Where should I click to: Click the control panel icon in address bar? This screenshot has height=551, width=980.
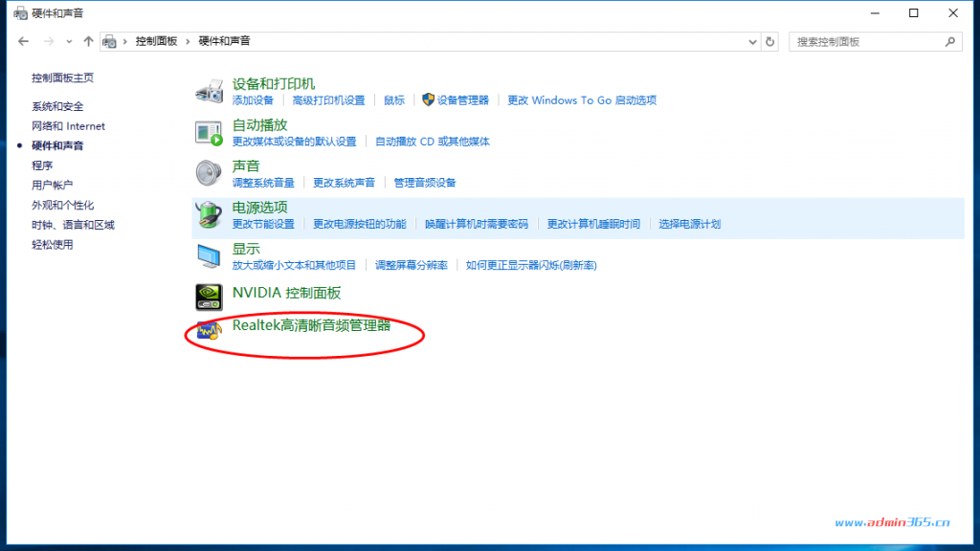[109, 41]
